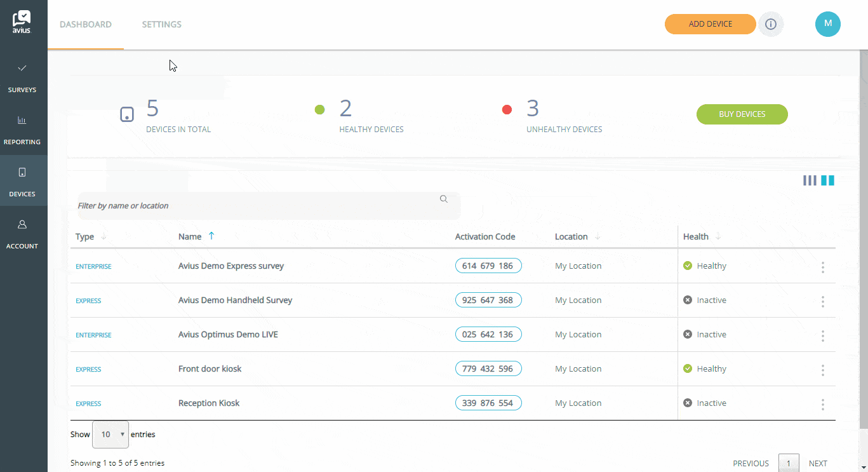868x472 pixels.
Task: Click the filter by name or location field
Action: [x=254, y=206]
